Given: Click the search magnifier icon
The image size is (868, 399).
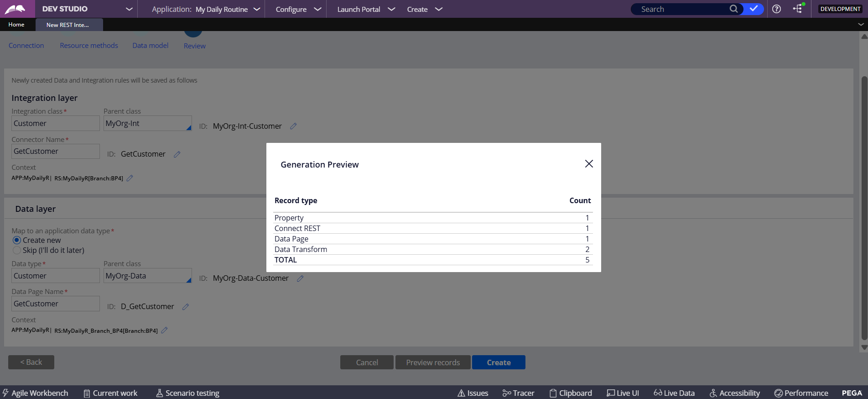Looking at the screenshot, I should tap(733, 9).
